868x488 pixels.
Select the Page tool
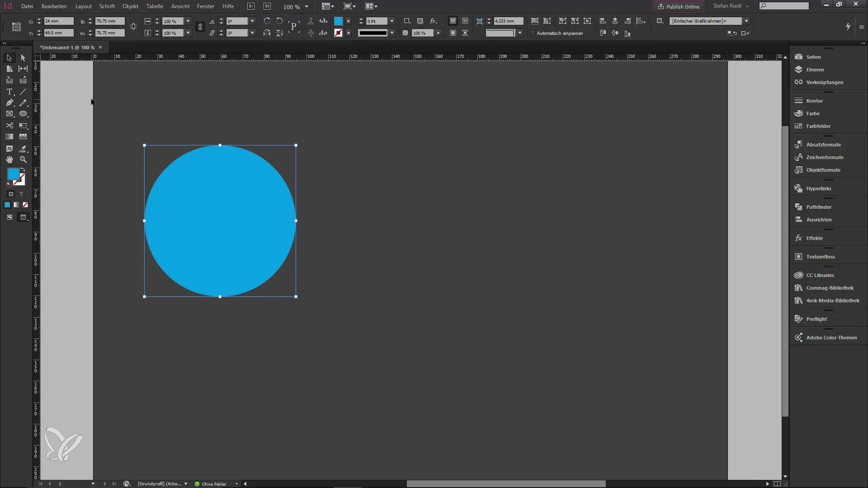pyautogui.click(x=9, y=69)
